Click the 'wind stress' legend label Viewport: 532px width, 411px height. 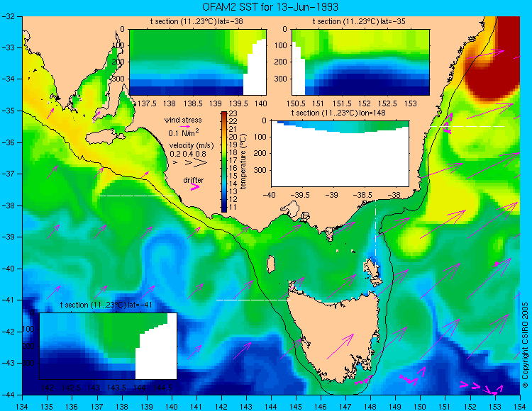click(183, 120)
